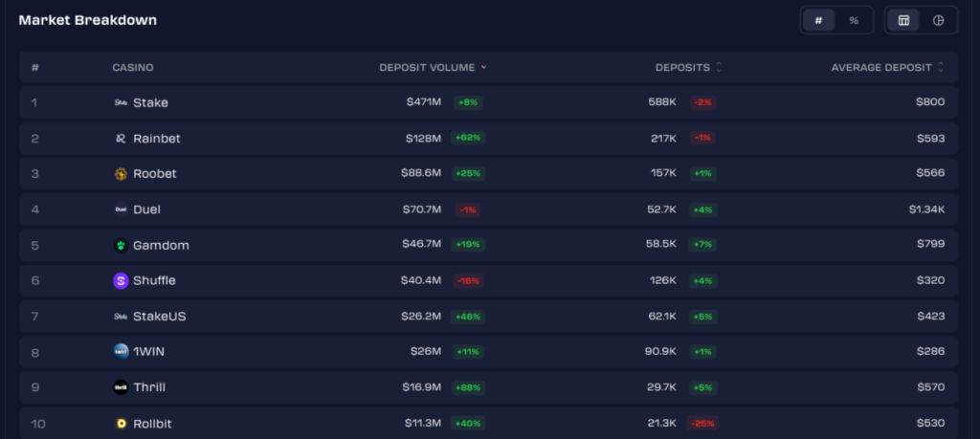
Task: Select the pie chart view icon
Action: click(938, 21)
